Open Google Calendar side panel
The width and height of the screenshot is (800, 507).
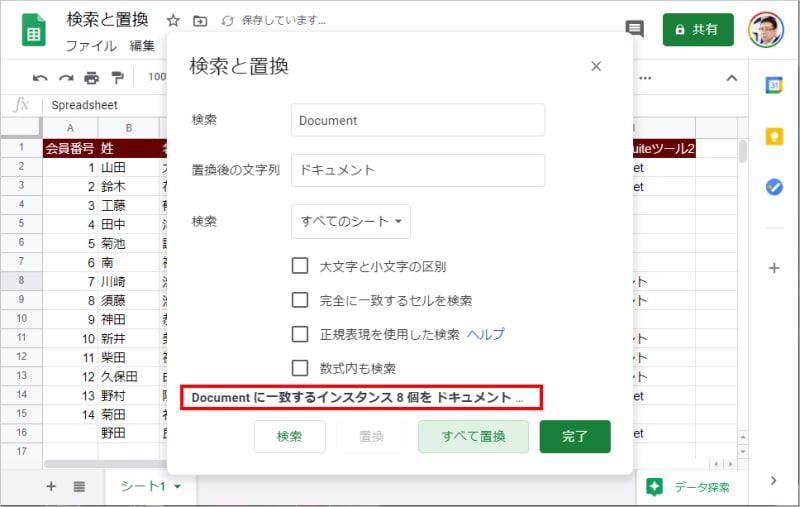[774, 85]
